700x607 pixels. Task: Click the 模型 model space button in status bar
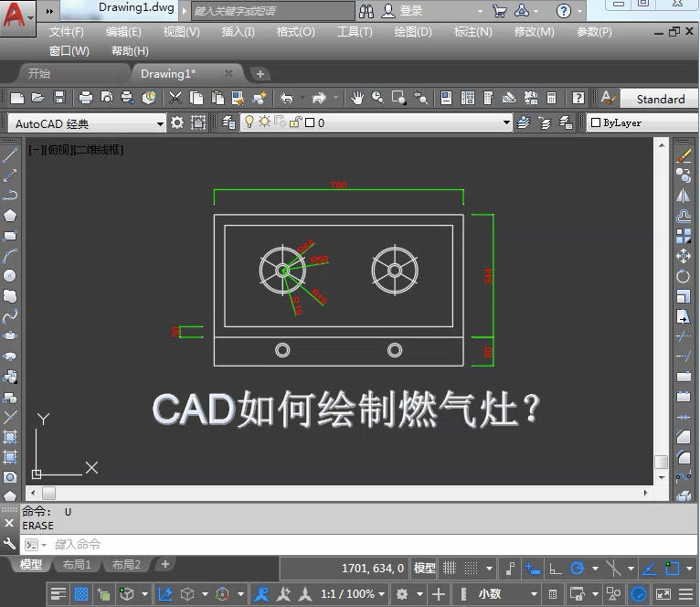425,569
